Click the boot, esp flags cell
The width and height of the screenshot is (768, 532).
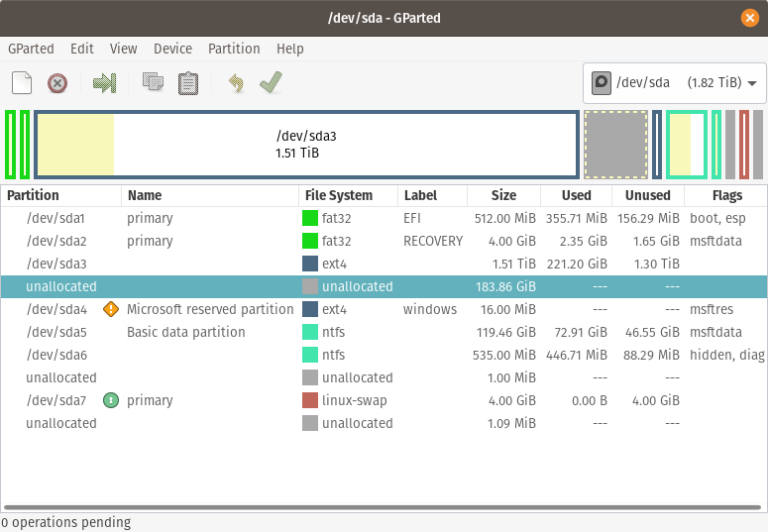point(717,218)
